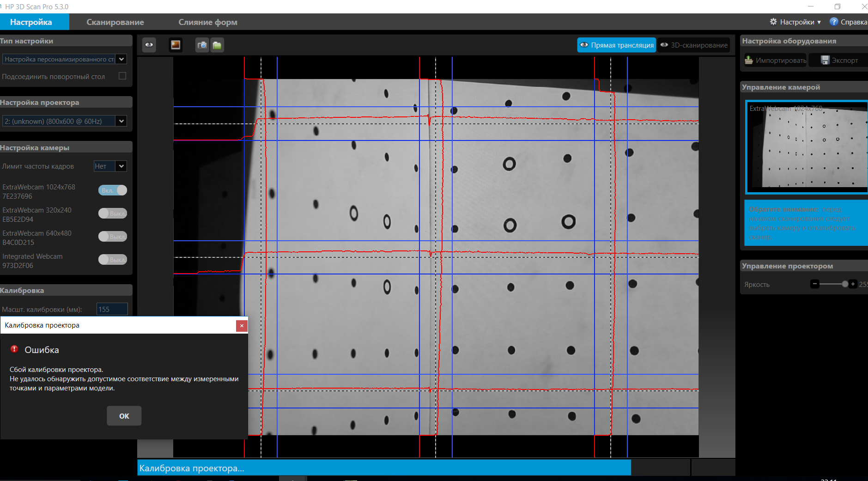Click brightness plus icon
Screen dimensions: 868x481
tap(853, 284)
